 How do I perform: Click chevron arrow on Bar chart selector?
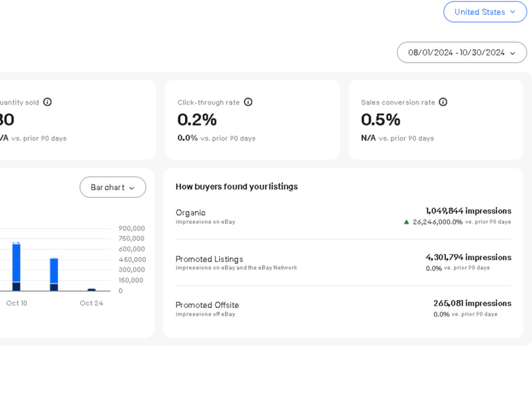[x=132, y=188]
